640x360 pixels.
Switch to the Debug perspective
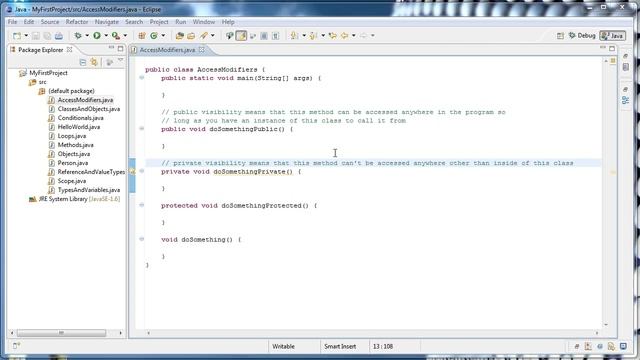[582, 36]
